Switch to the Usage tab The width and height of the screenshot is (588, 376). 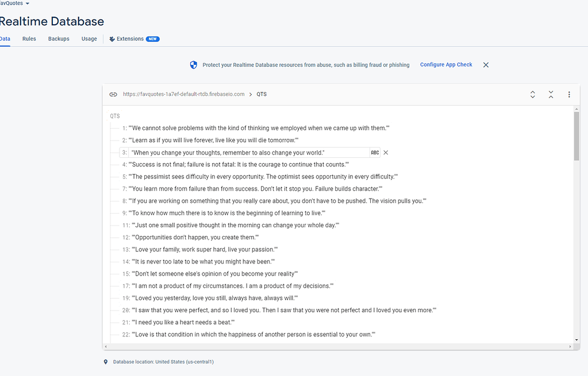coord(89,38)
